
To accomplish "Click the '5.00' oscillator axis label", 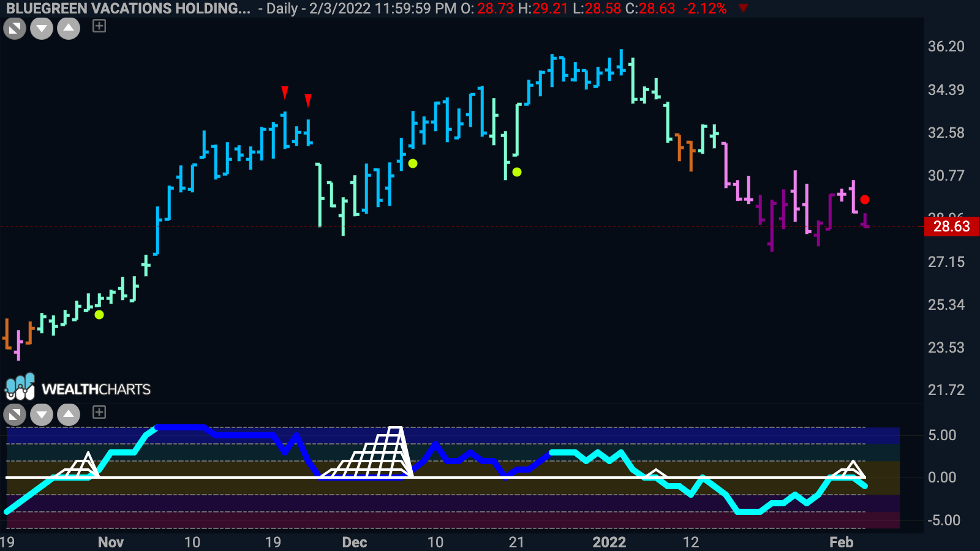I will click(x=942, y=435).
